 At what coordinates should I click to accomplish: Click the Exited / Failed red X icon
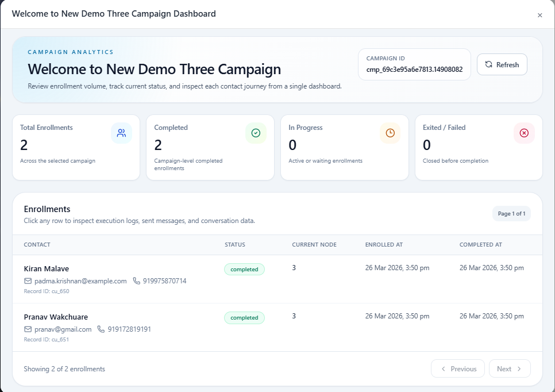(x=524, y=133)
